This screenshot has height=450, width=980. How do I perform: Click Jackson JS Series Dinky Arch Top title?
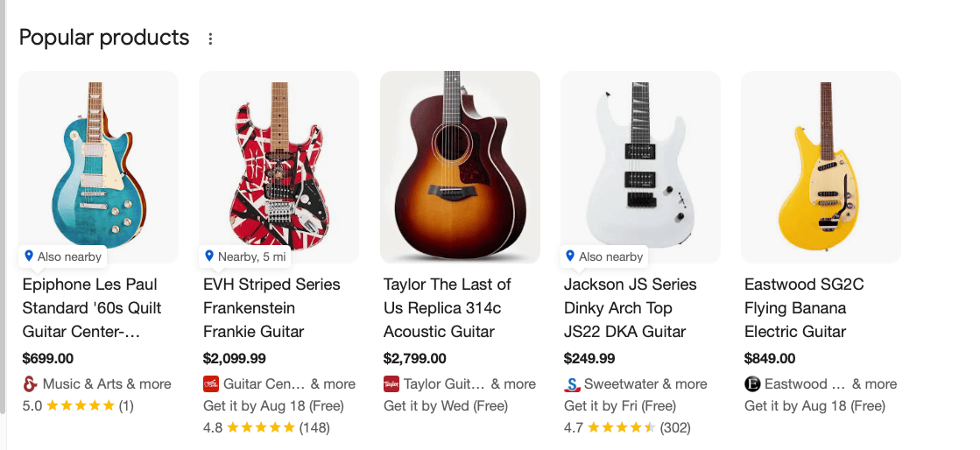(x=630, y=308)
